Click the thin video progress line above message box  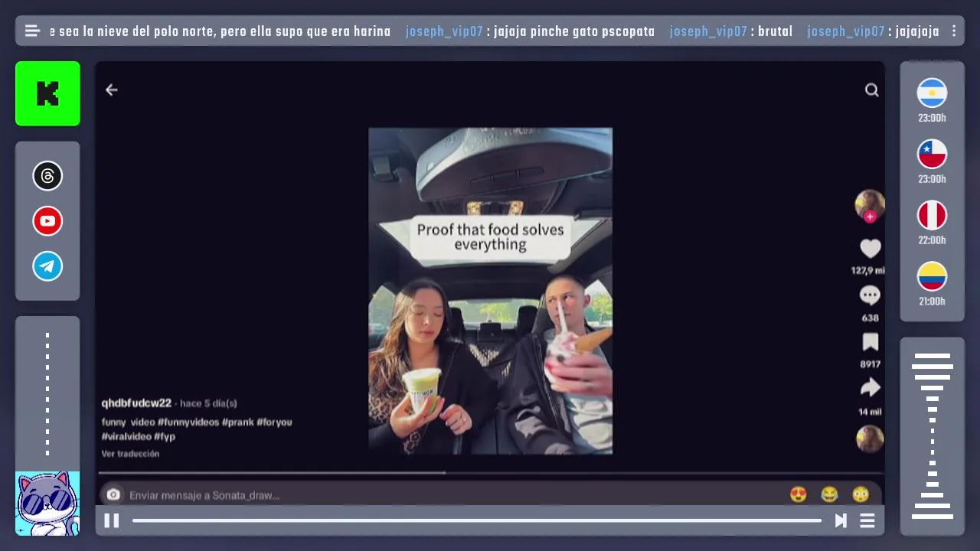click(490, 473)
